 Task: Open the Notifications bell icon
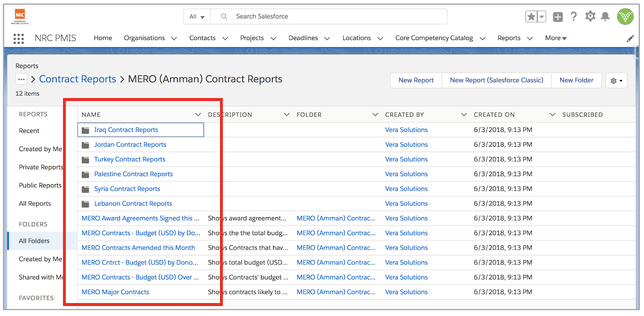[605, 16]
